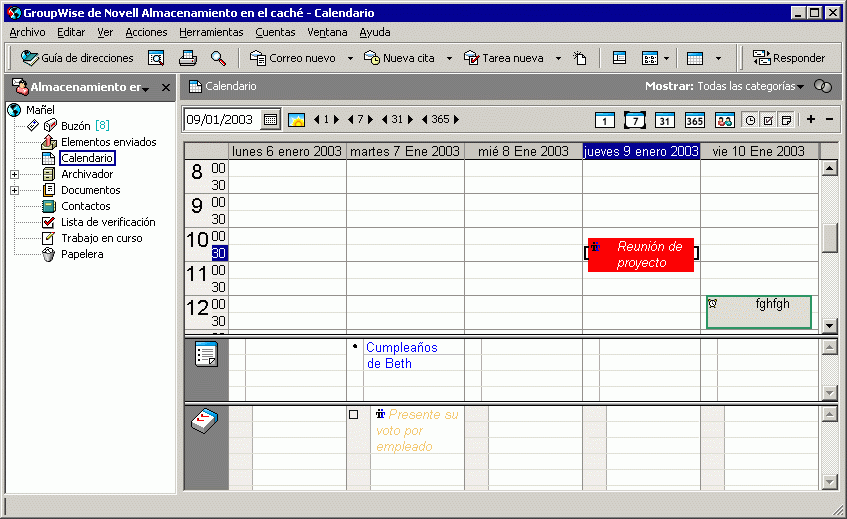847x519 pixels.
Task: Click the plus button on view bar
Action: pyautogui.click(x=811, y=119)
